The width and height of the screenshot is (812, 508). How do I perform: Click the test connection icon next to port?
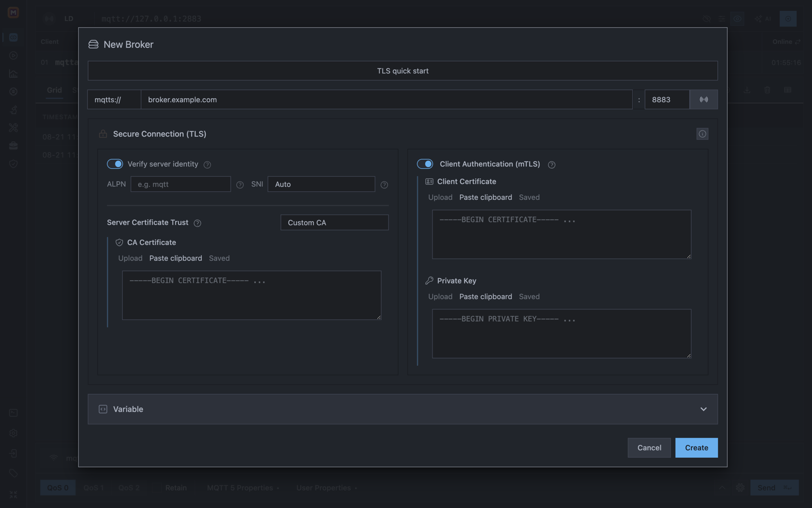704,99
